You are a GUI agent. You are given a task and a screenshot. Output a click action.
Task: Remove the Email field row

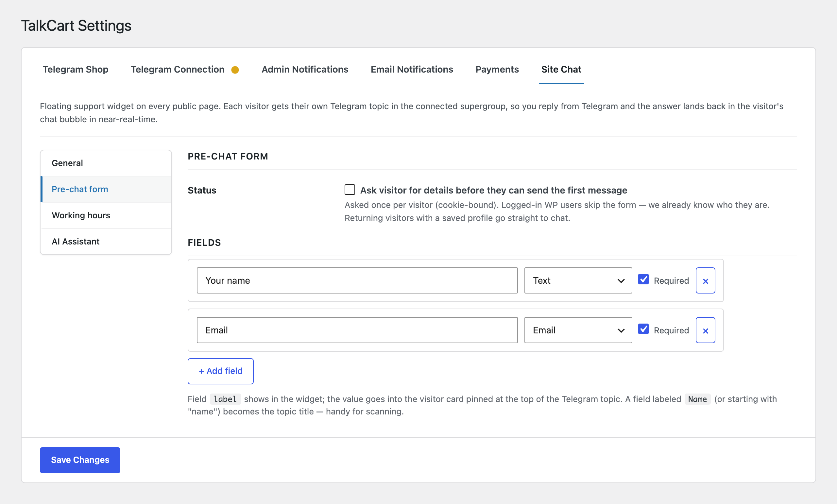coord(705,330)
